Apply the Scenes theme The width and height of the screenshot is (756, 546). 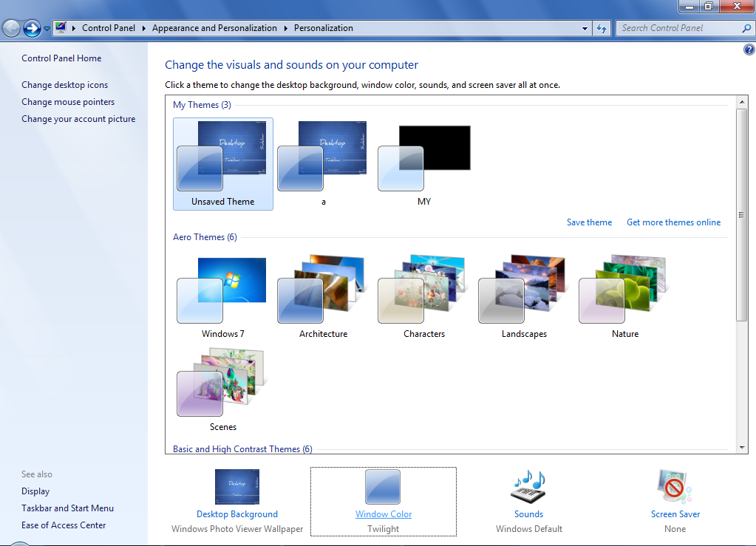222,389
